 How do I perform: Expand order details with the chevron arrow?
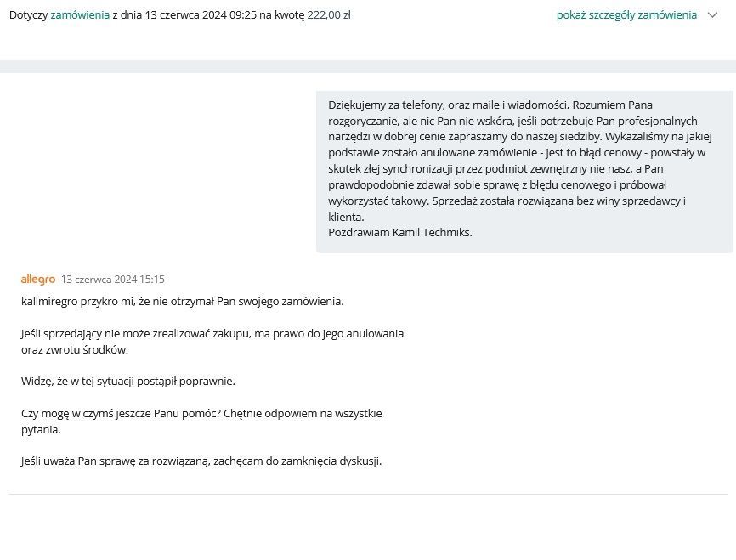pos(713,15)
